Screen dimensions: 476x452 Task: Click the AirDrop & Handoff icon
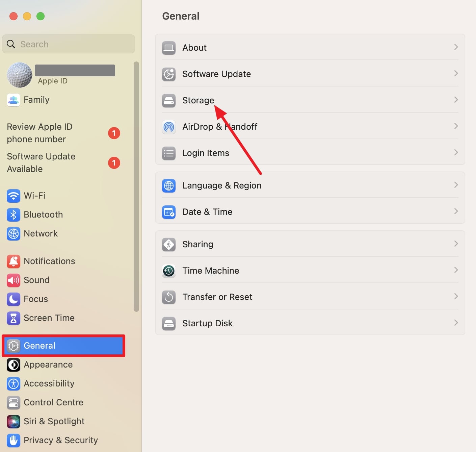(169, 127)
